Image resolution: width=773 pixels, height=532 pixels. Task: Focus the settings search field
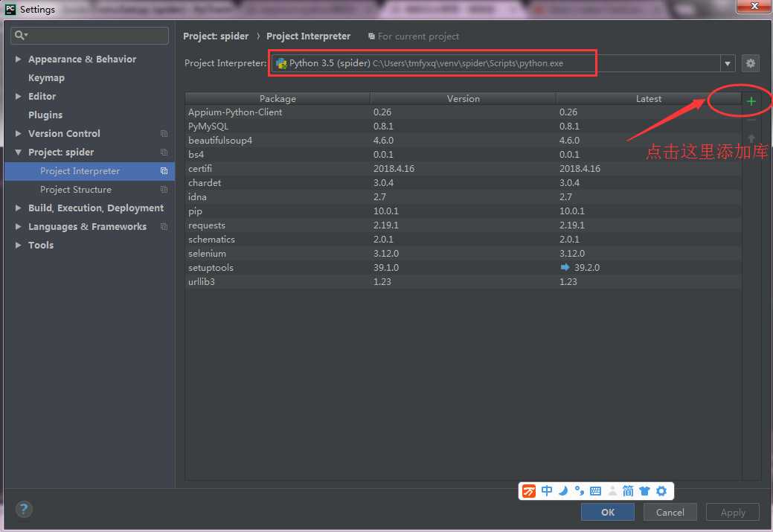pyautogui.click(x=89, y=36)
